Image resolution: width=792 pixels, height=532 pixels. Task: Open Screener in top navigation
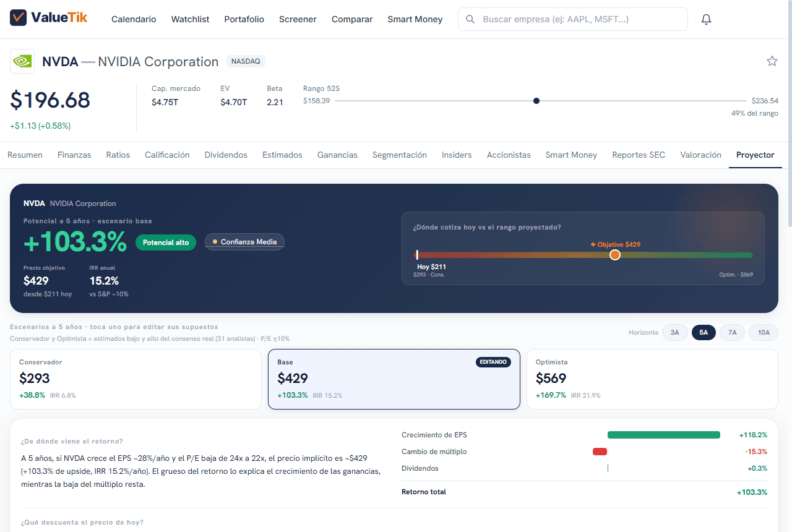(298, 19)
